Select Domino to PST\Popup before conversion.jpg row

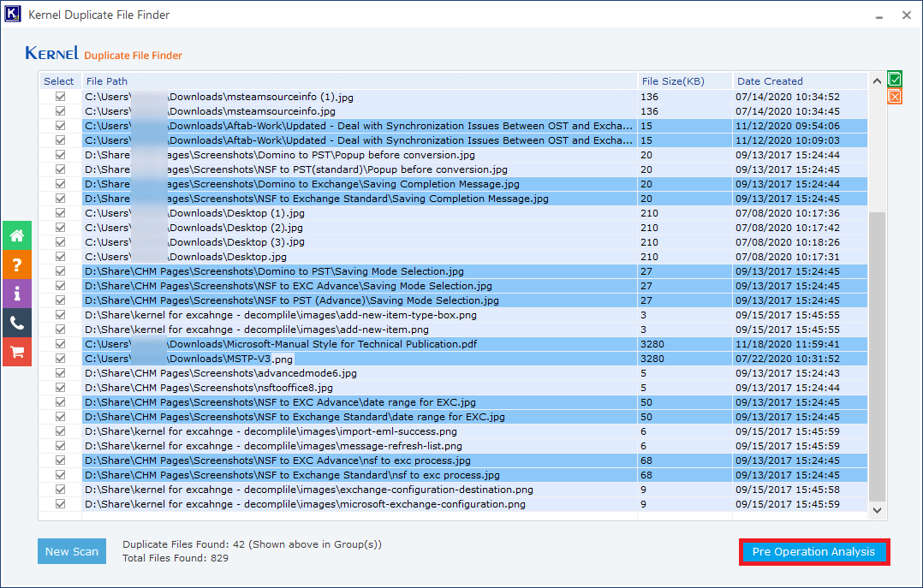[360, 155]
